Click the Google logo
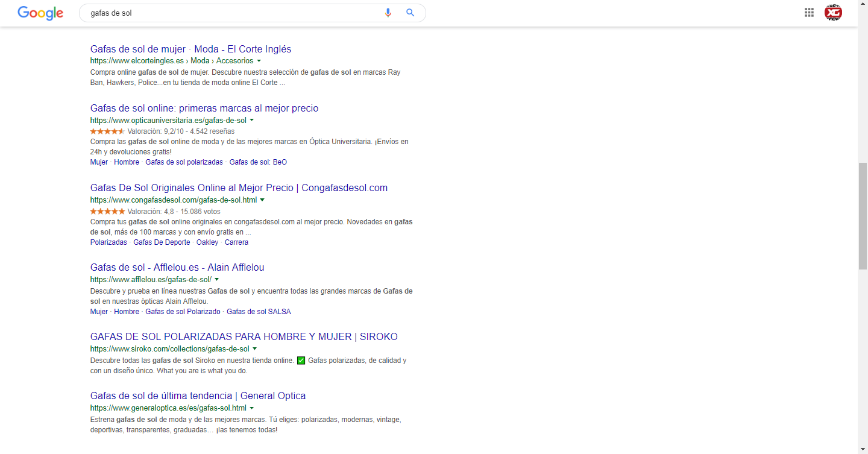868x454 pixels. click(40, 13)
